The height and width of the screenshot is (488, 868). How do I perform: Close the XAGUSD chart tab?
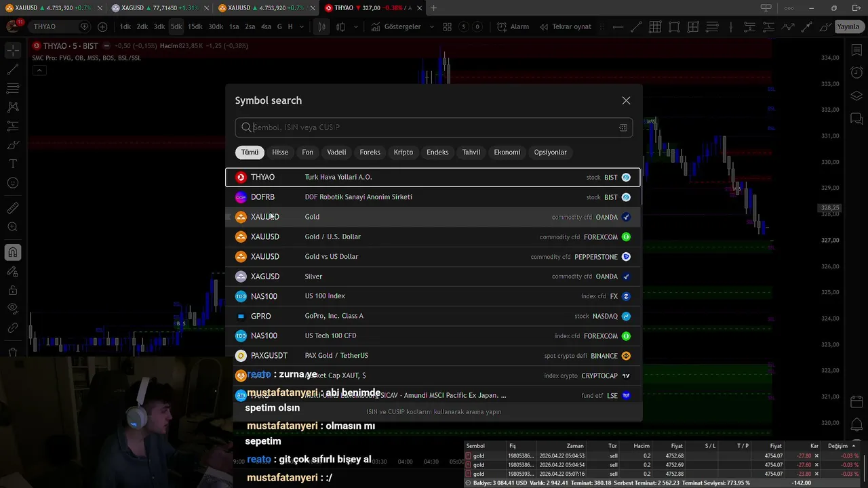[206, 8]
